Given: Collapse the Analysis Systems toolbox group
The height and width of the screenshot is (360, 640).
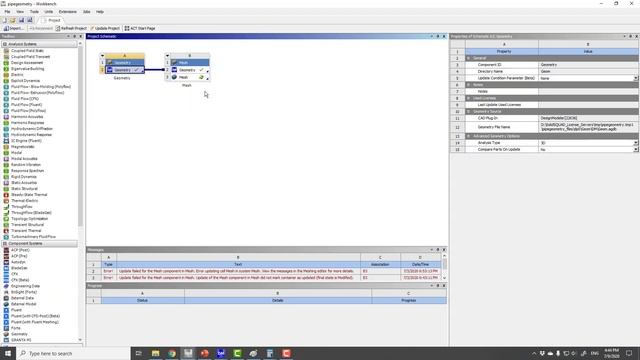Looking at the screenshot, I should coord(5,44).
